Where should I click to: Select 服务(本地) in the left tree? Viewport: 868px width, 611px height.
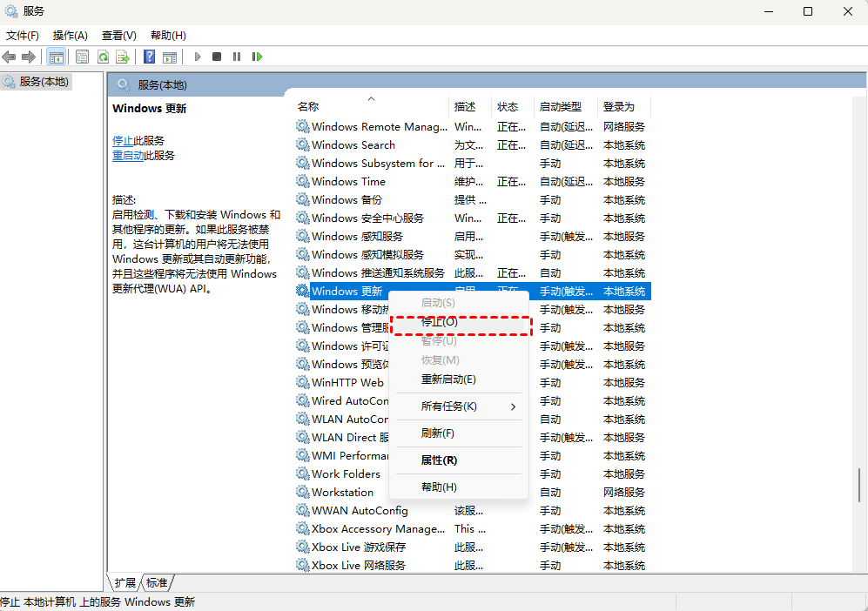[x=44, y=81]
